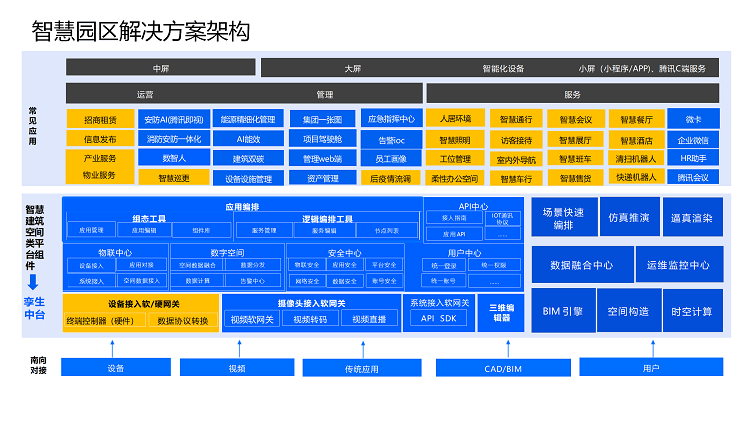Click the 数据协议转换 box
The width and height of the screenshot is (750, 421).
point(183,321)
